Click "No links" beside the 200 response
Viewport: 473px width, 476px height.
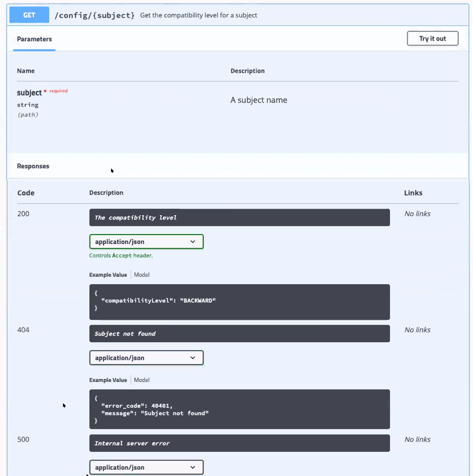pos(417,214)
